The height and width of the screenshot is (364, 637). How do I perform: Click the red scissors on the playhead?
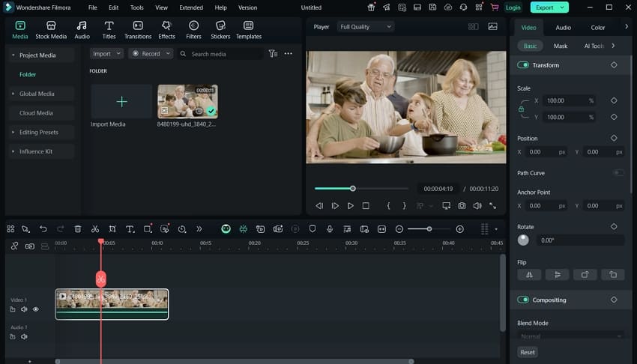tap(100, 279)
